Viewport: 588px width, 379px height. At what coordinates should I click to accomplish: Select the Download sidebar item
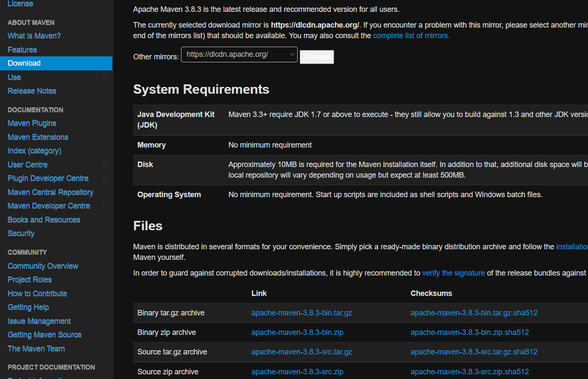tap(56, 63)
